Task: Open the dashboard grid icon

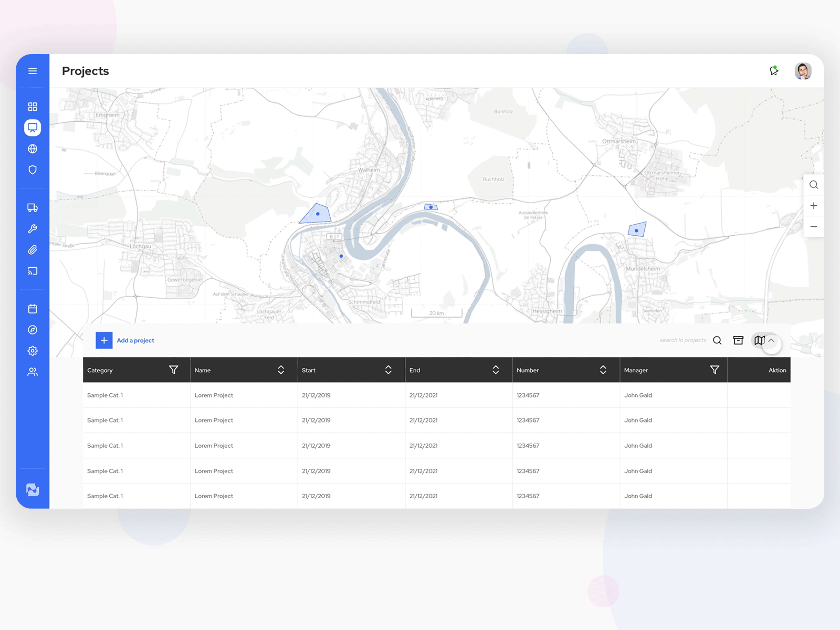Action: [33, 107]
